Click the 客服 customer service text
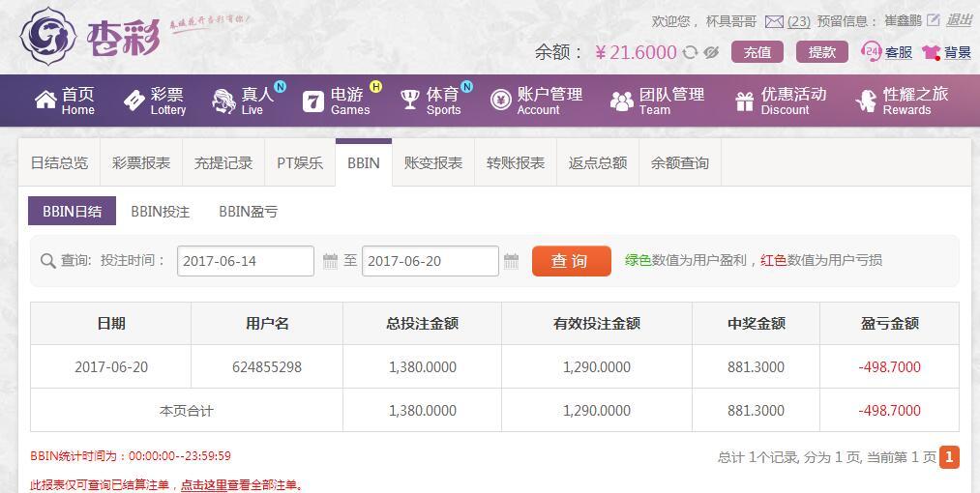 click(899, 52)
